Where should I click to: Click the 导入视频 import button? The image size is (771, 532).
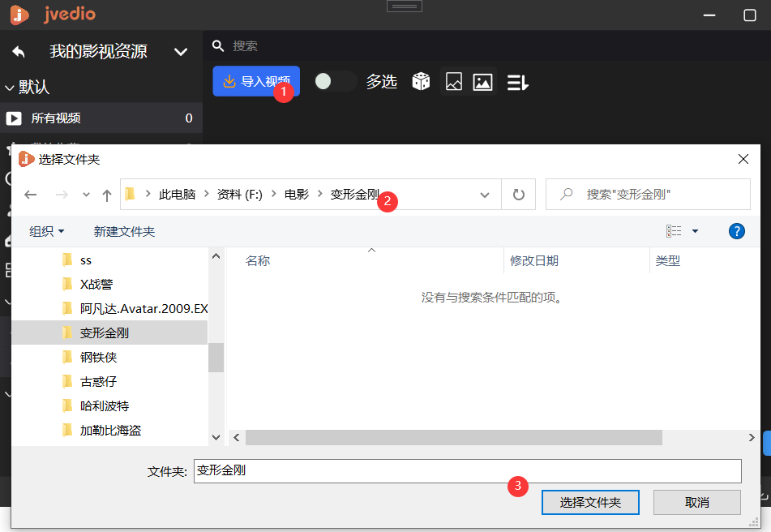pyautogui.click(x=256, y=81)
